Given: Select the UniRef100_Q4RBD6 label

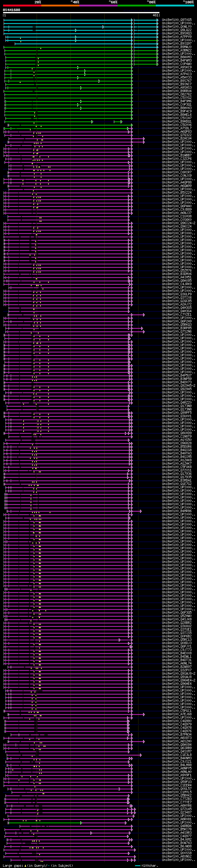Looking at the screenshot, I should (x=177, y=826).
